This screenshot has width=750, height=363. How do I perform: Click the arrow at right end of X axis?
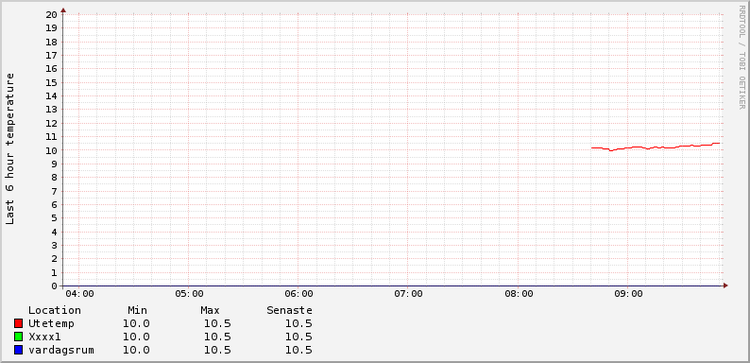pos(726,286)
